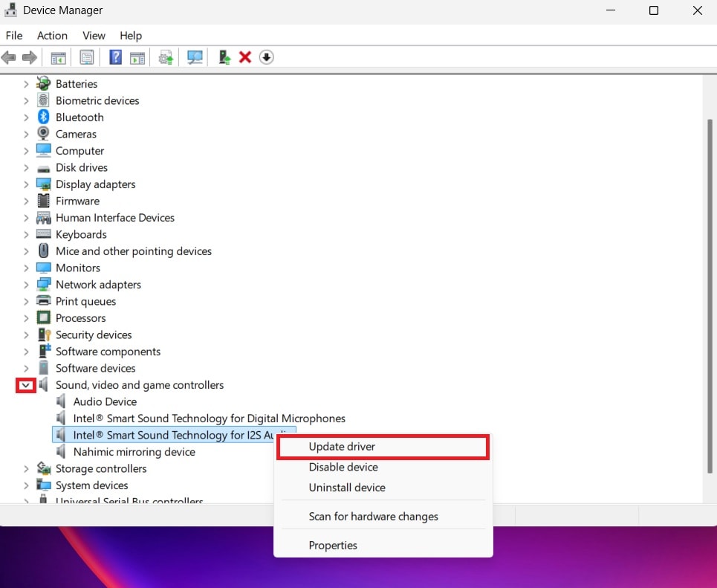
Task: Click the Batteries category icon
Action: [x=43, y=83]
